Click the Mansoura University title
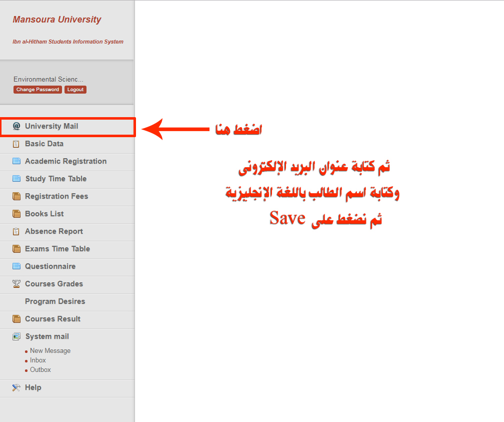 coord(56,20)
